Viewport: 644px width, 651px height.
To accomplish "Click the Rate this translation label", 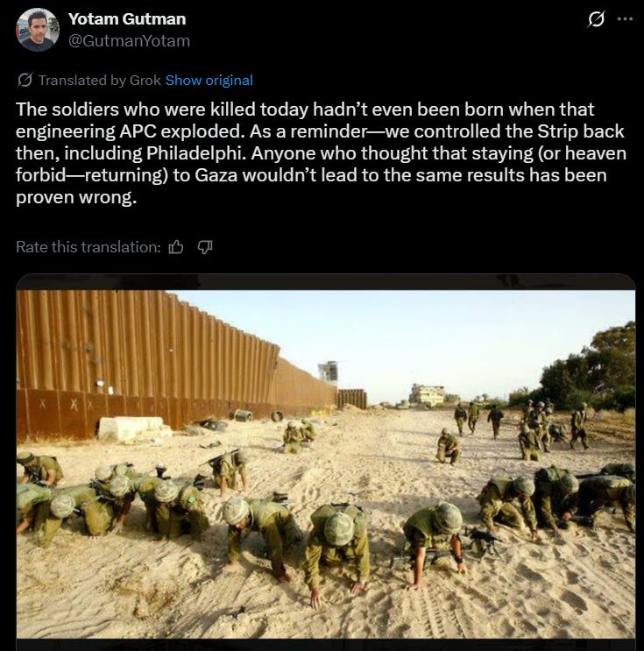I will (88, 247).
